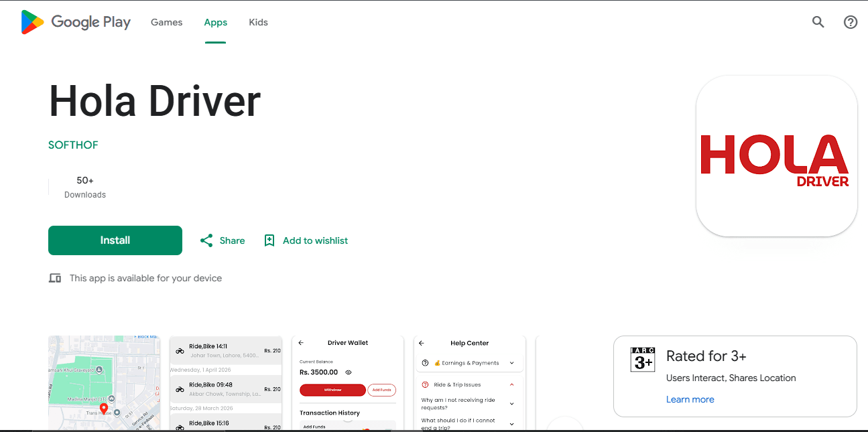Open search with the magnifier icon
Image resolution: width=868 pixels, height=432 pixels.
pos(818,22)
